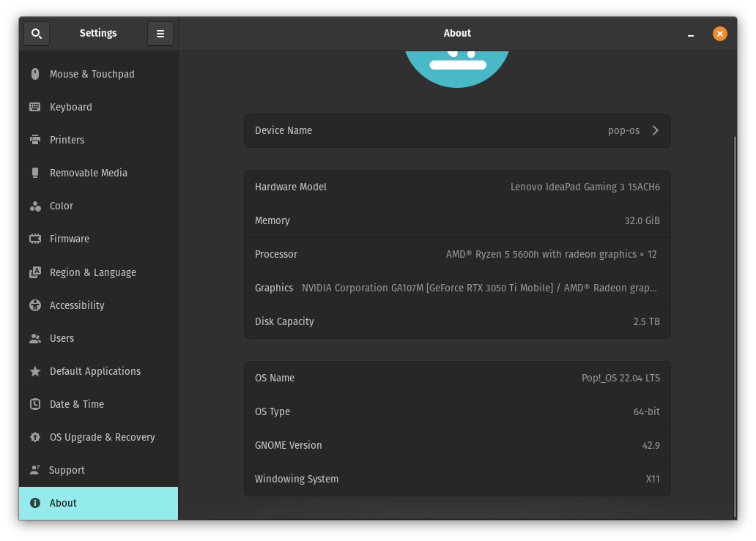Expand Device Name chevron arrow
Image resolution: width=756 pixels, height=541 pixels.
tap(655, 130)
